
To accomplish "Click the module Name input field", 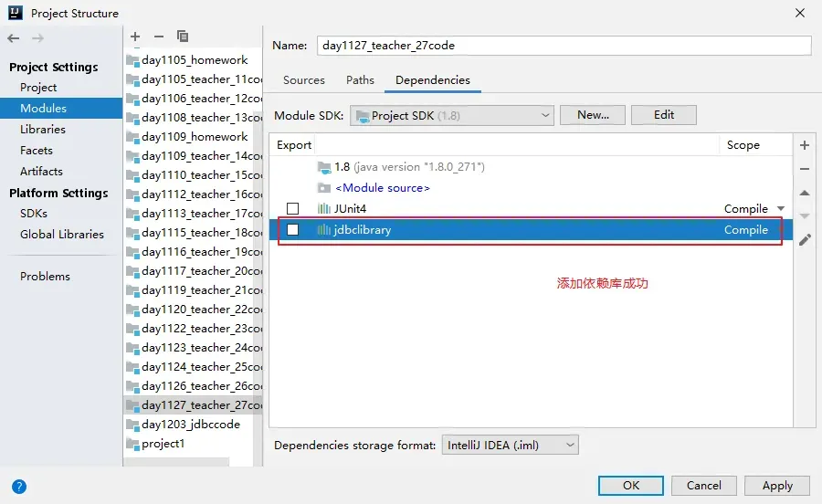I will (x=564, y=46).
